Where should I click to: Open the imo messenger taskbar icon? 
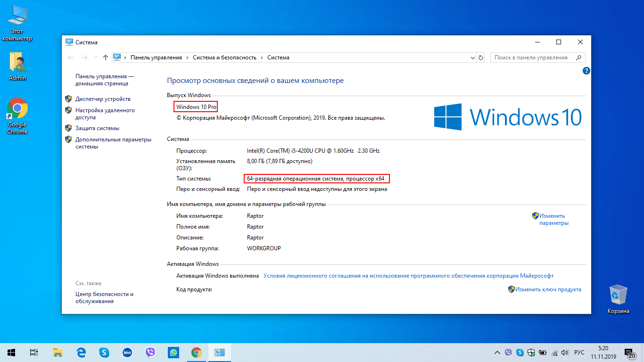pos(127,353)
